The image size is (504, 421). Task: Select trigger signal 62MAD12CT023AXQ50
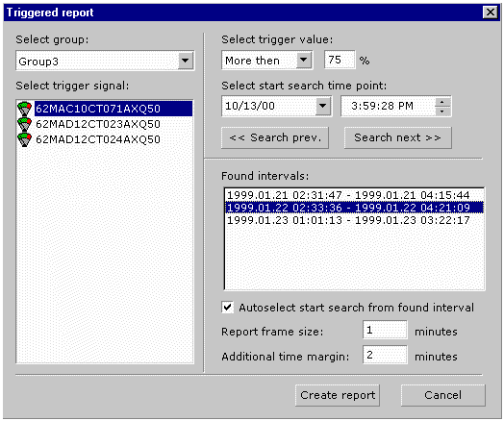[x=98, y=124]
